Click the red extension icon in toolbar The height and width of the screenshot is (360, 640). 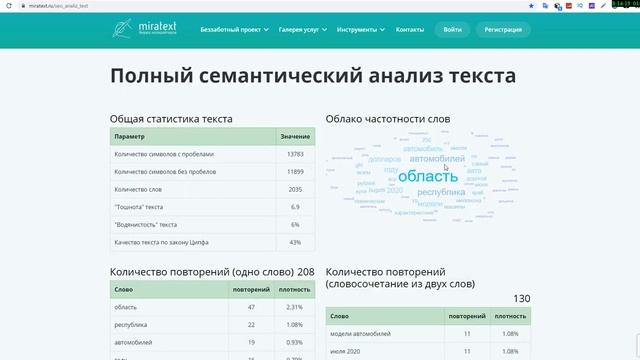(569, 6)
